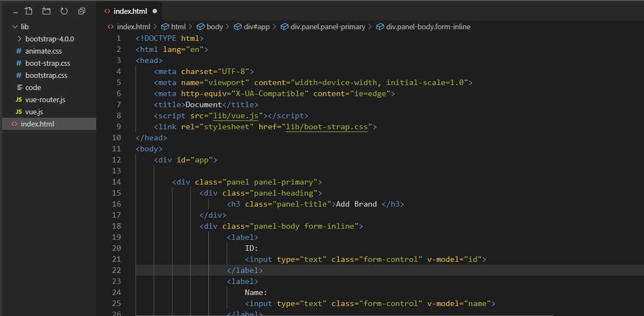Screen dimensions: 644x316
Task: Click html element in the breadcrumb
Action: click(x=178, y=27)
